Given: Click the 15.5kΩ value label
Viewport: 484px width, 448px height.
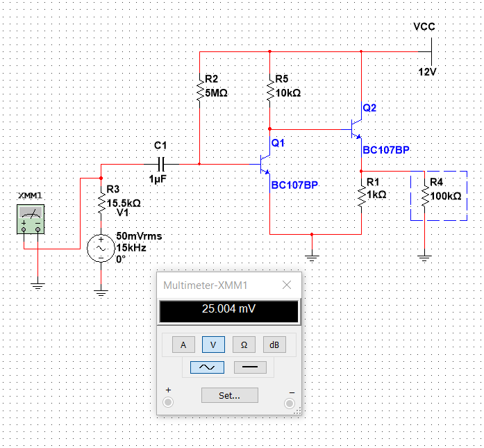Looking at the screenshot, I should tap(124, 203).
